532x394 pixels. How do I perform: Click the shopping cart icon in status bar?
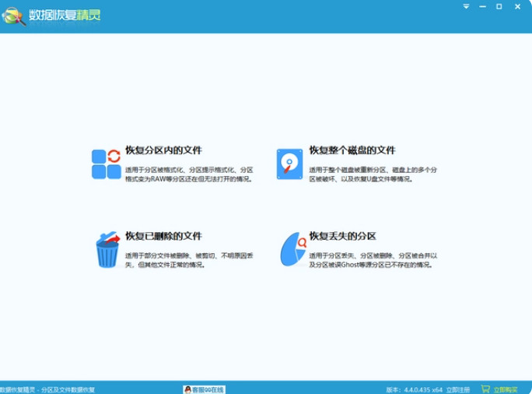(485, 389)
